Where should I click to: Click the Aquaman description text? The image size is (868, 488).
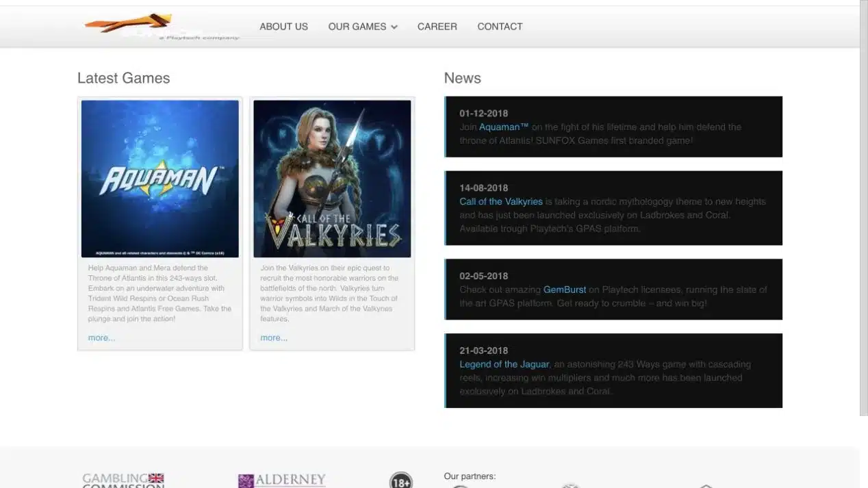click(160, 293)
